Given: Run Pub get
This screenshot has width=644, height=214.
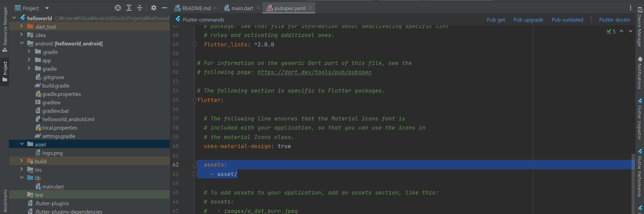Looking at the screenshot, I should pyautogui.click(x=496, y=20).
